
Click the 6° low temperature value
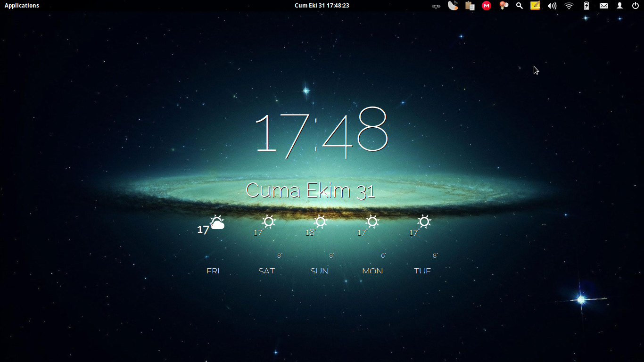pos(383,255)
